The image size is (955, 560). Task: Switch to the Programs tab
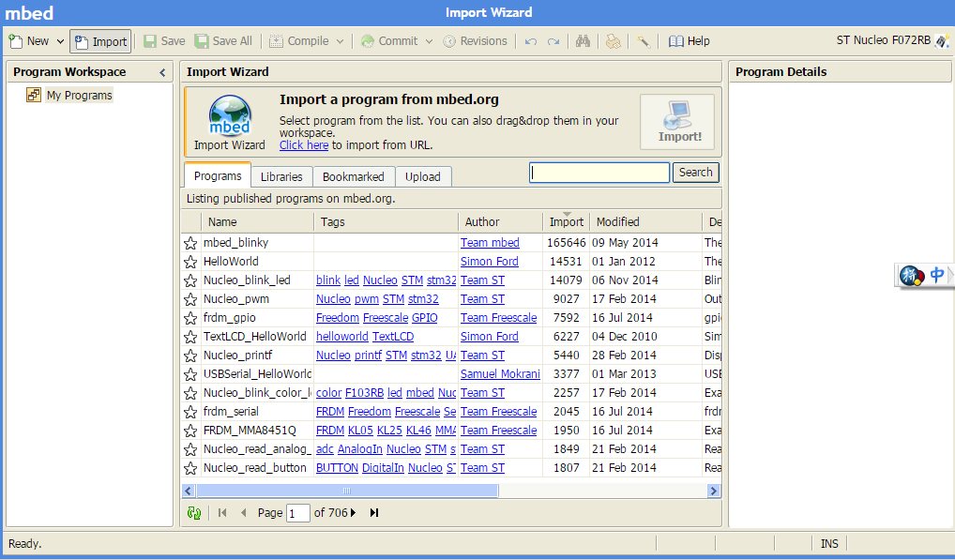coord(218,176)
